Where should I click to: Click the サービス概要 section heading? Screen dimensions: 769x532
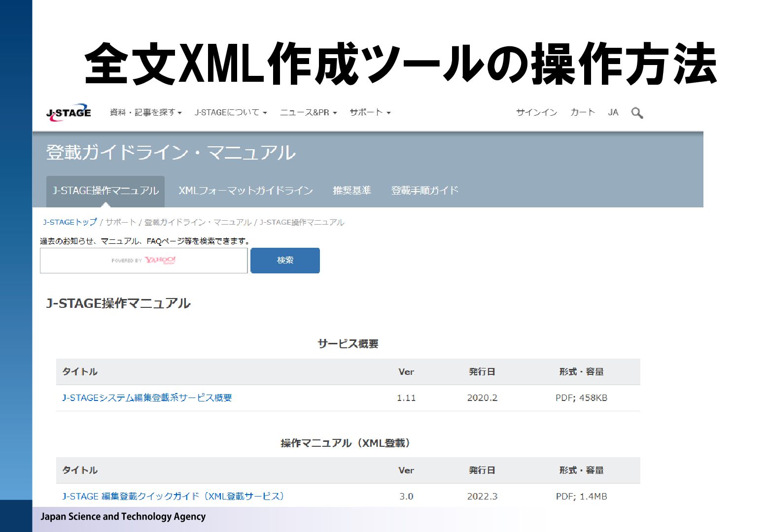click(348, 344)
